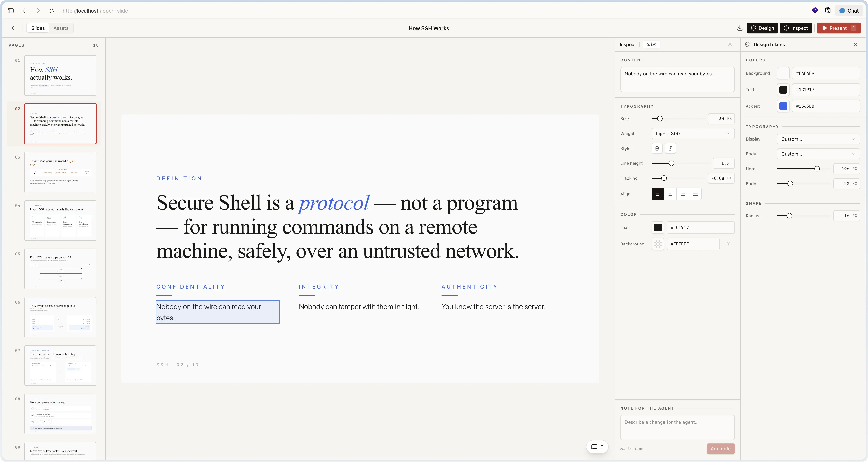Open the Inspect Background color swatch
Image resolution: width=868 pixels, height=462 pixels.
click(x=658, y=244)
